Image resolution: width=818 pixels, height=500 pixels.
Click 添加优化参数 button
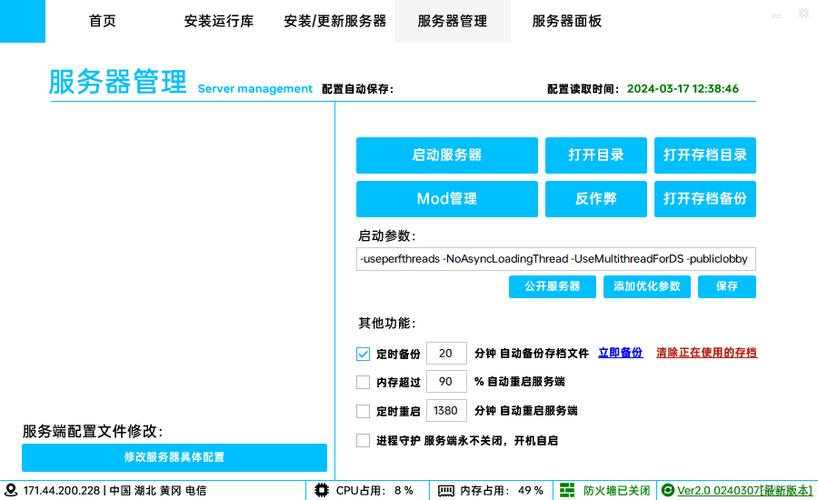(x=647, y=287)
